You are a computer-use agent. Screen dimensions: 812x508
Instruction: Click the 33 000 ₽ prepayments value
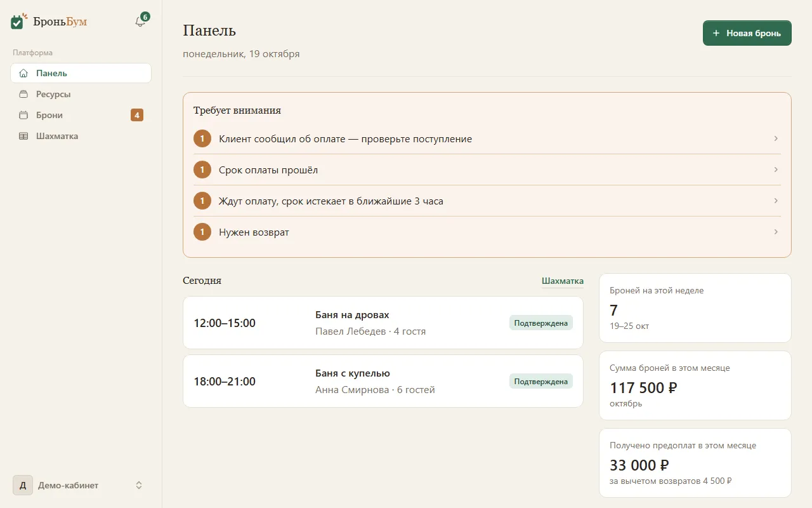coord(639,465)
